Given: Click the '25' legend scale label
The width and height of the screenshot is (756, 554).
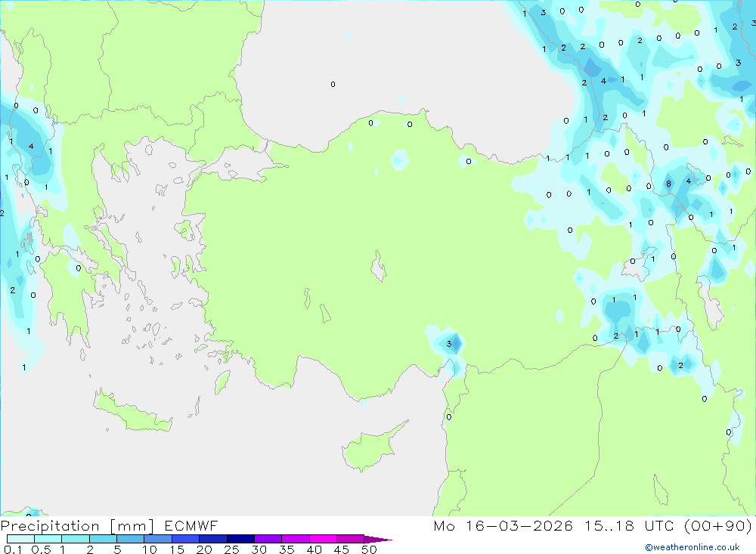Looking at the screenshot, I should (x=231, y=549).
